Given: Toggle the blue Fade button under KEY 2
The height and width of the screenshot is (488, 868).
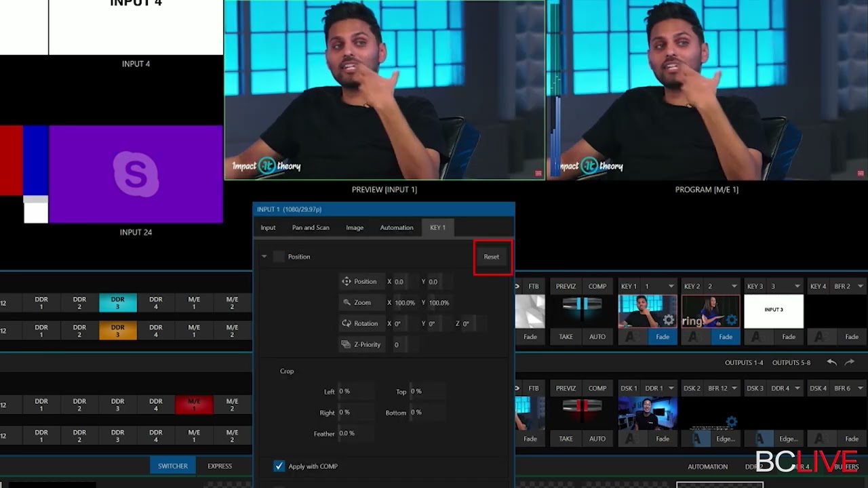Looking at the screenshot, I should [726, 337].
